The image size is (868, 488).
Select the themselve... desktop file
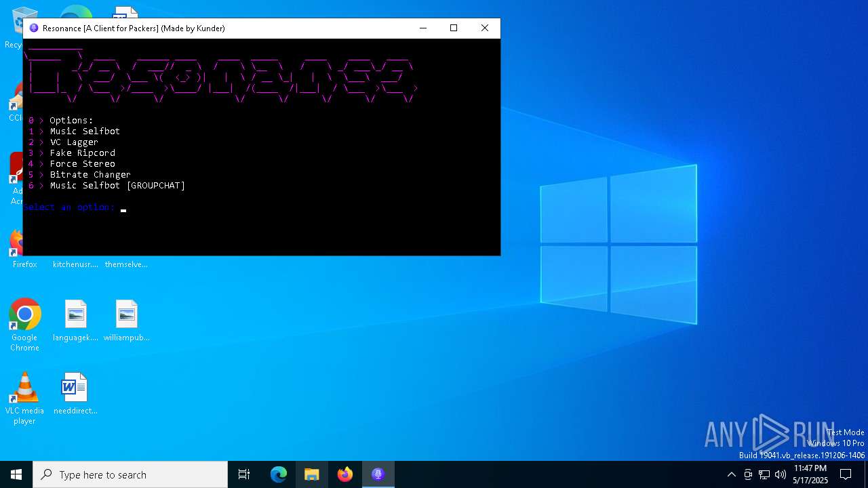(x=126, y=264)
